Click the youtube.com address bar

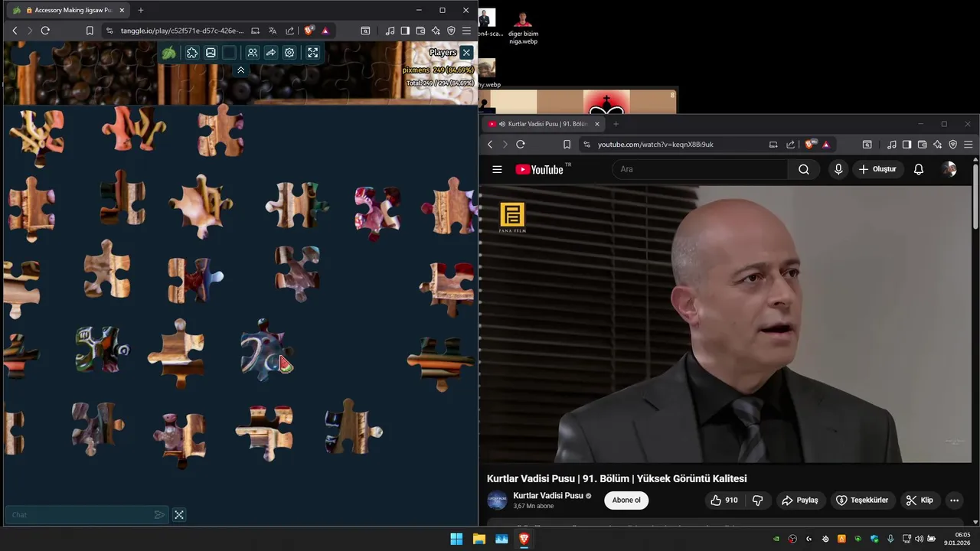672,144
